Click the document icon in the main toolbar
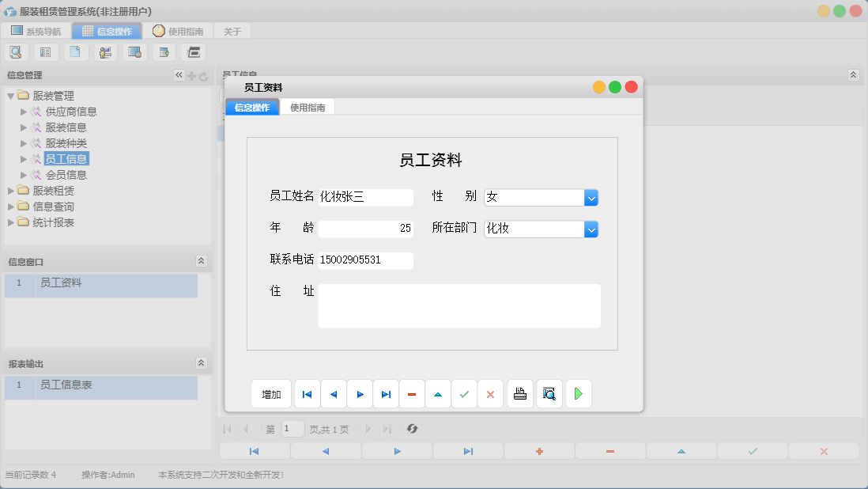868x489 pixels. (75, 51)
